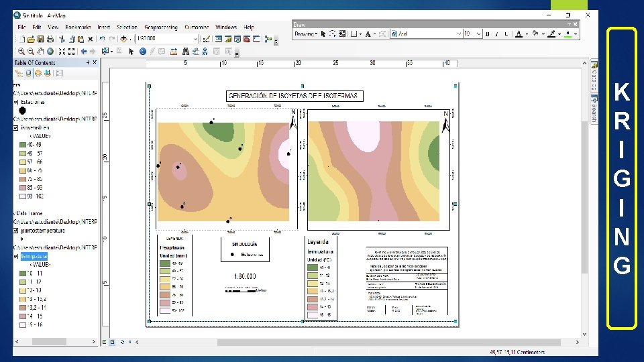Screen dimensions: 644x362
Task: Uncheck the isoyetasbien layer
Action: click(x=16, y=127)
